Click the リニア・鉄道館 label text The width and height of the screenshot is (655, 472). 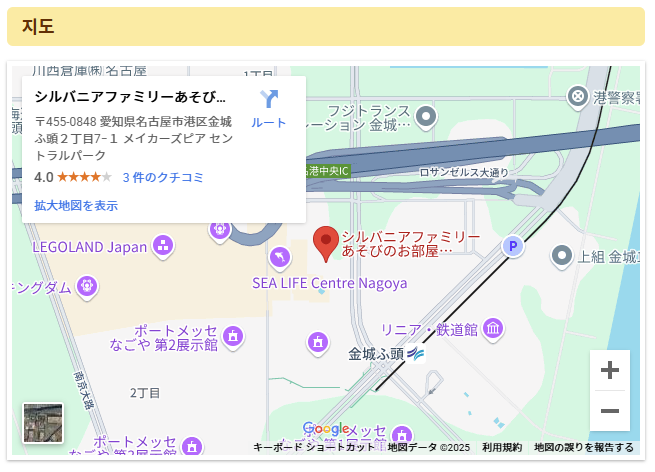(x=429, y=330)
